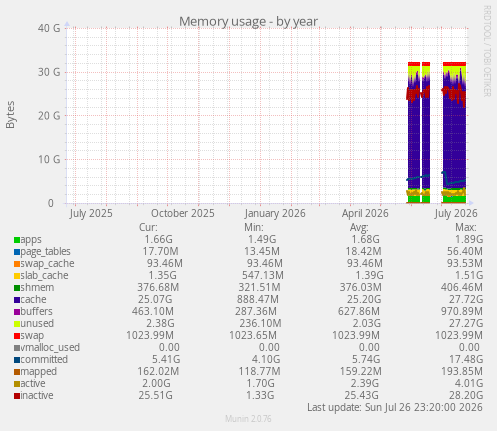
Task: Click the 'apps' legend label
Action: tap(31, 240)
